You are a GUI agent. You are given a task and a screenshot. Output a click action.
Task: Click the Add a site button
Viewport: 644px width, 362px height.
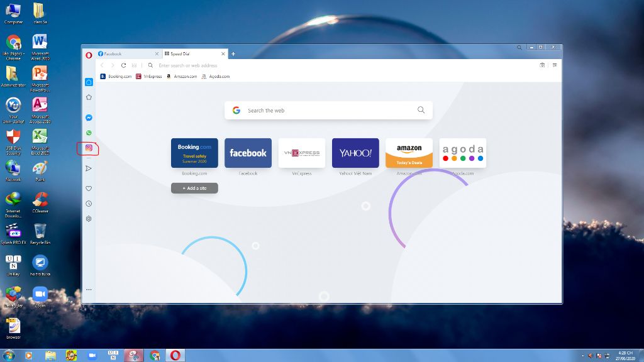click(195, 188)
